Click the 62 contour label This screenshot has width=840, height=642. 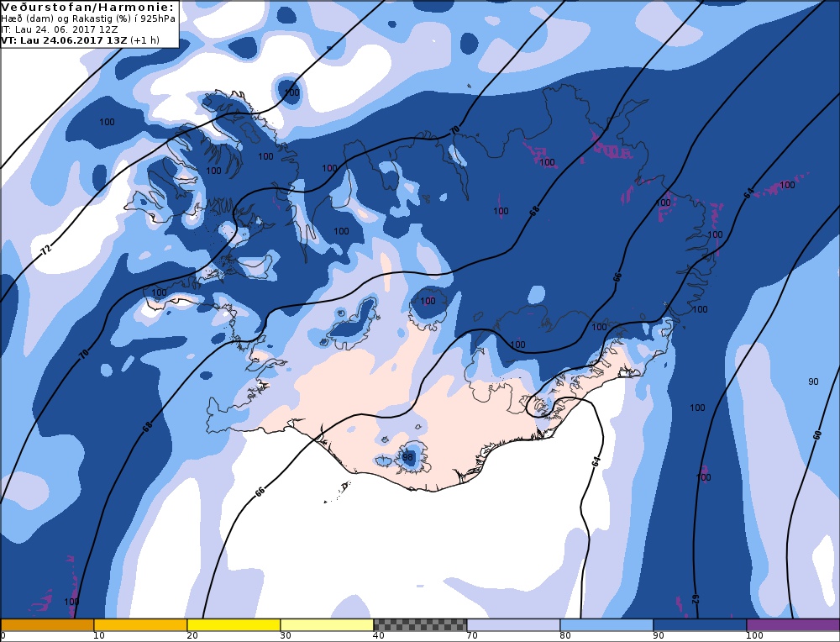tap(696, 599)
